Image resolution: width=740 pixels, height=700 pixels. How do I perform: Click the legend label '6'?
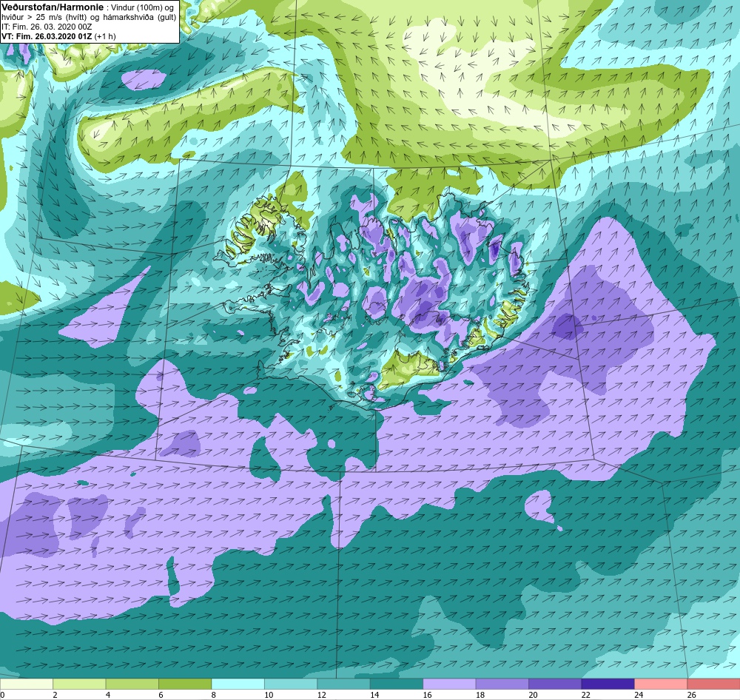[x=161, y=695]
